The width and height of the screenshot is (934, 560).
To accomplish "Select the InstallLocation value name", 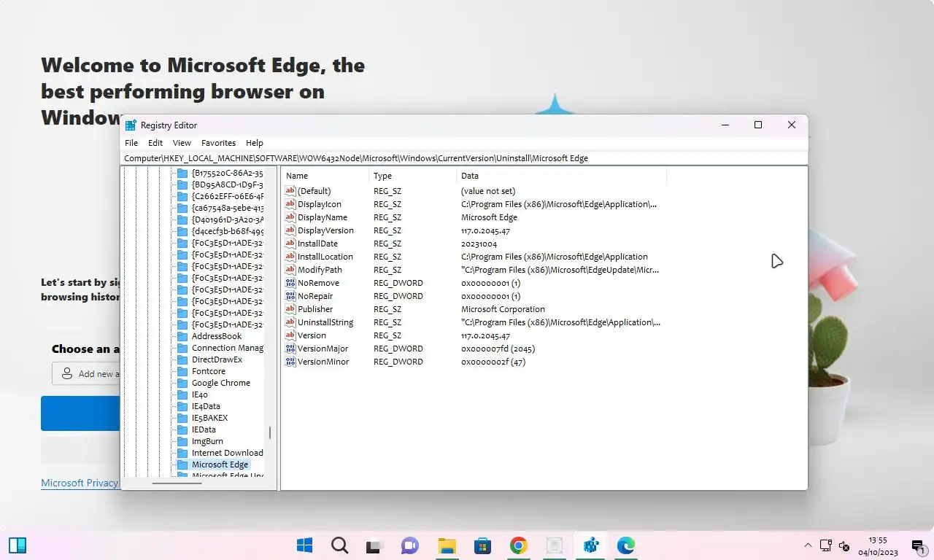I will point(325,257).
